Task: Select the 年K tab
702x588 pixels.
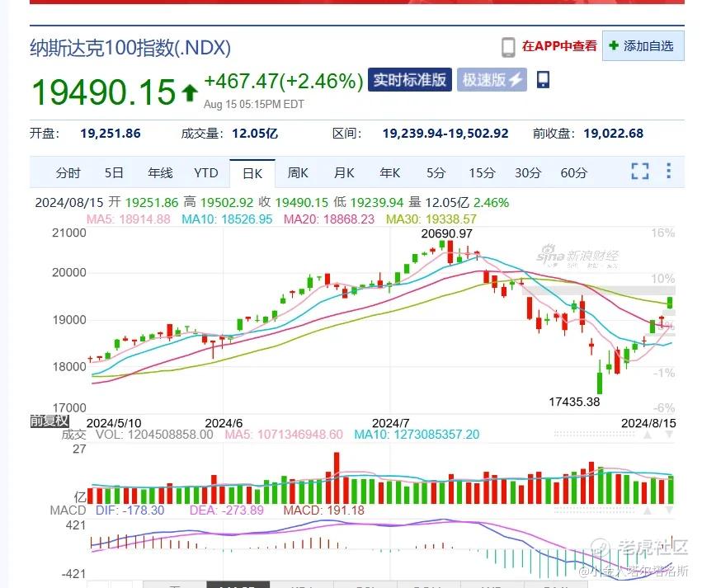Action: [x=390, y=172]
